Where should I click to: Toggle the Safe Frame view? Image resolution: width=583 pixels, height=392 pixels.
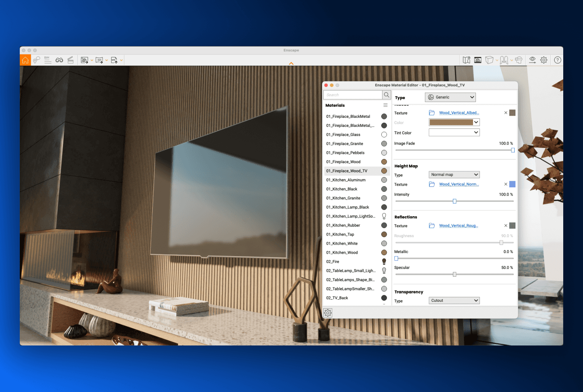pyautogui.click(x=478, y=60)
